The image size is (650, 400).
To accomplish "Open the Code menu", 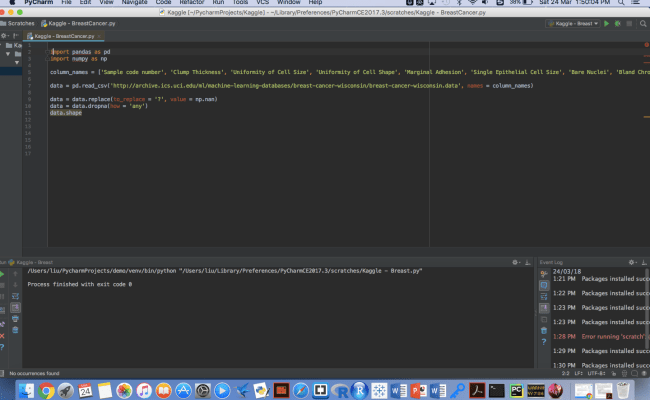I will click(x=163, y=2).
